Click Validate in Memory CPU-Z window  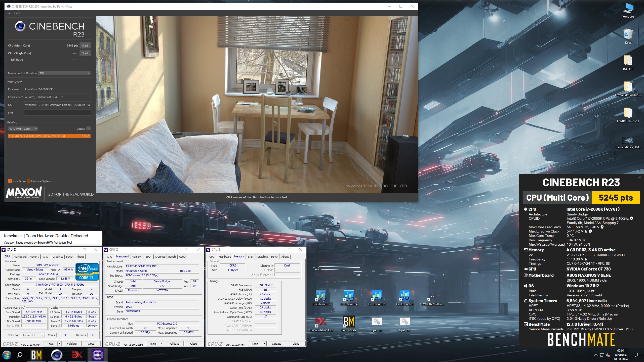276,344
